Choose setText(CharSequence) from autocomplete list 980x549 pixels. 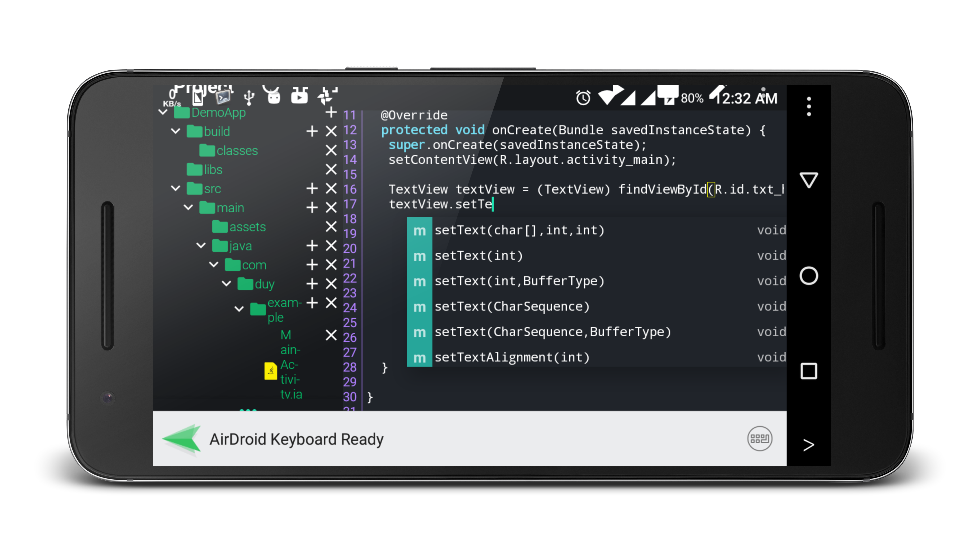click(x=512, y=307)
